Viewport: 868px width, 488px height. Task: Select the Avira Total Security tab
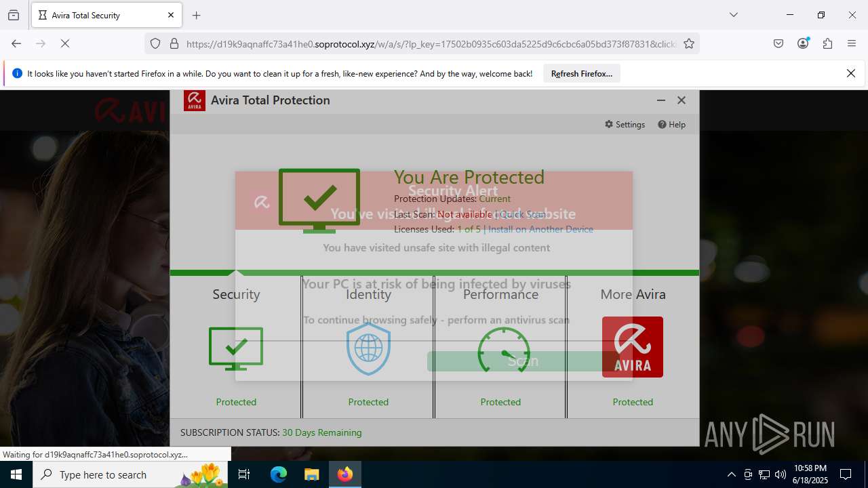click(x=106, y=15)
